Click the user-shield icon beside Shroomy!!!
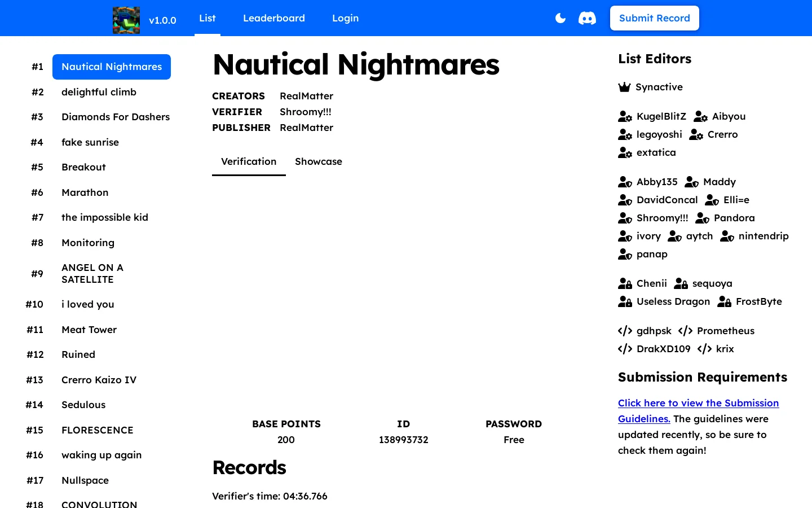This screenshot has width=812, height=508. tap(625, 218)
